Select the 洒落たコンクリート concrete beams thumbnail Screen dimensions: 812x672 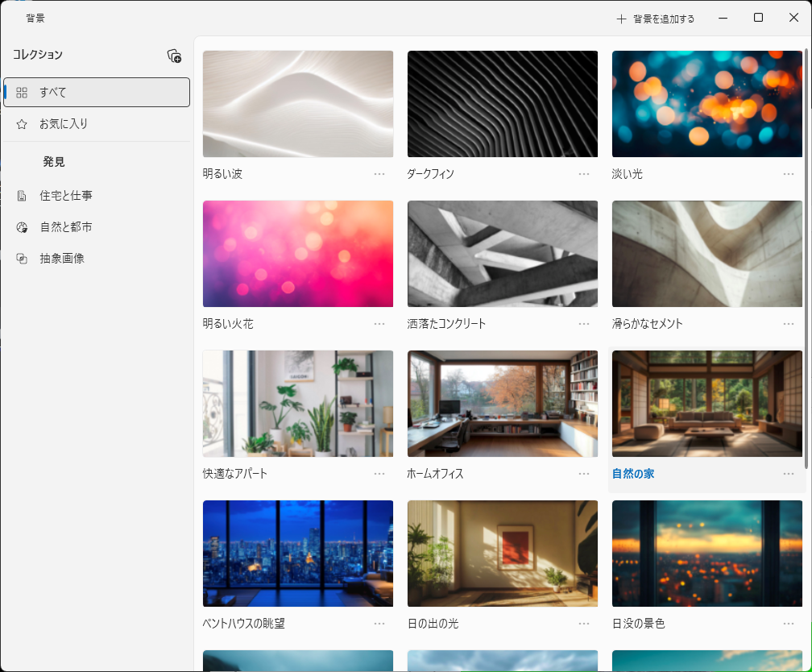[503, 254]
